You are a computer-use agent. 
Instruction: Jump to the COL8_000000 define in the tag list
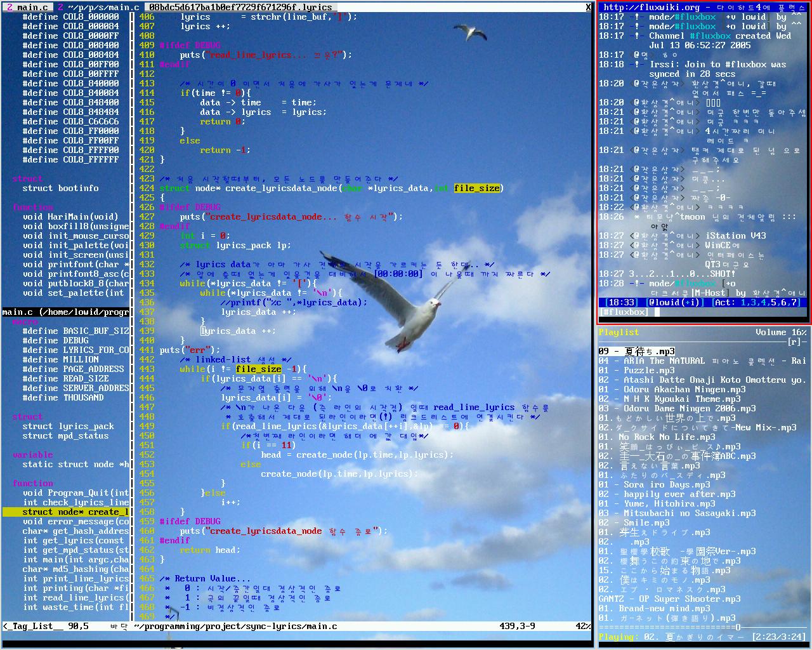[70, 17]
